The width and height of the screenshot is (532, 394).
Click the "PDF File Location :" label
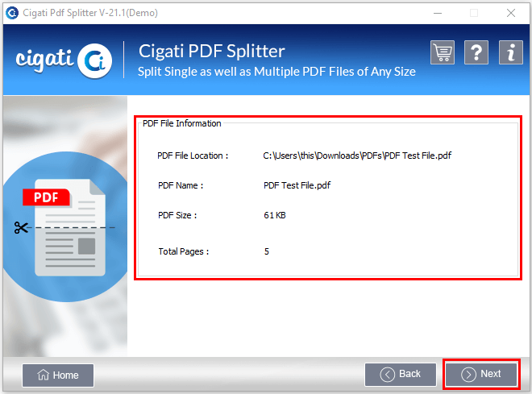pyautogui.click(x=193, y=156)
